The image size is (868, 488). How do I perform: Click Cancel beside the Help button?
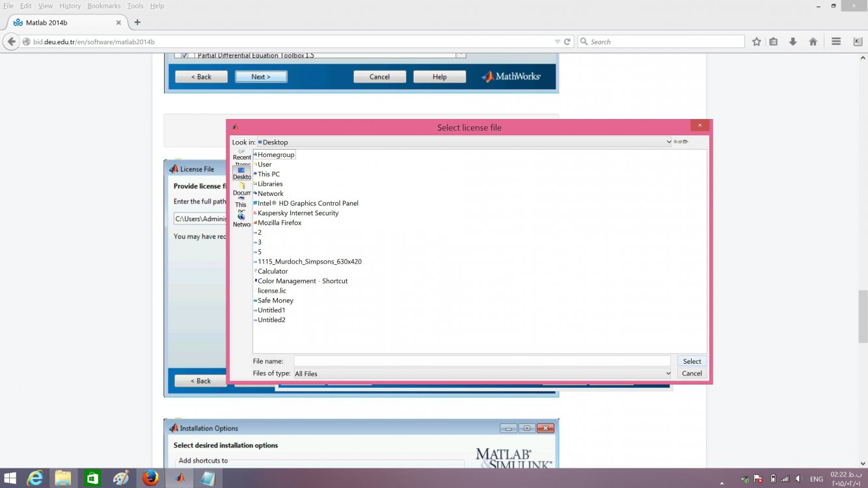pyautogui.click(x=379, y=77)
